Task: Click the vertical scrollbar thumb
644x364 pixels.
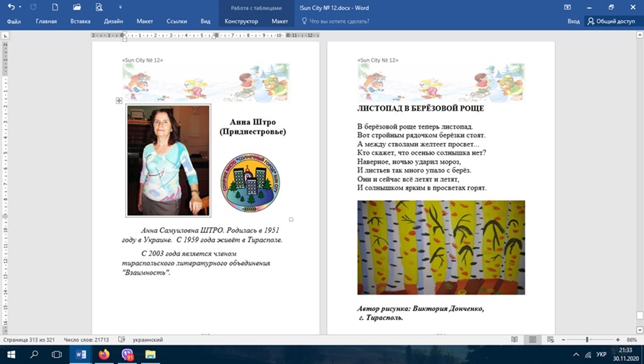Action: 640,315
